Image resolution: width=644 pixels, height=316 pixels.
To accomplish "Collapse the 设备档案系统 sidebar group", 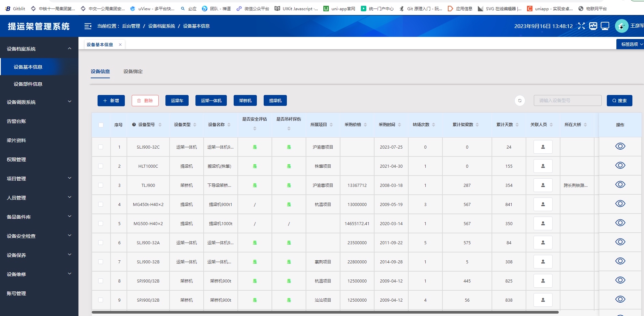I will [x=39, y=49].
